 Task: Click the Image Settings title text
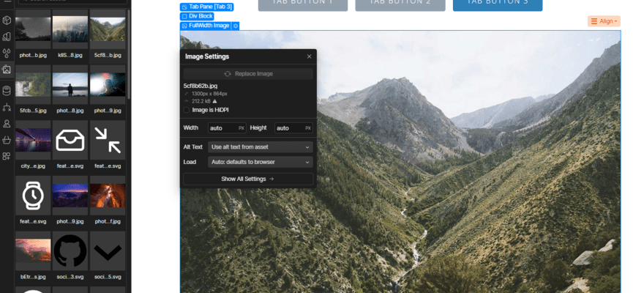coord(207,56)
